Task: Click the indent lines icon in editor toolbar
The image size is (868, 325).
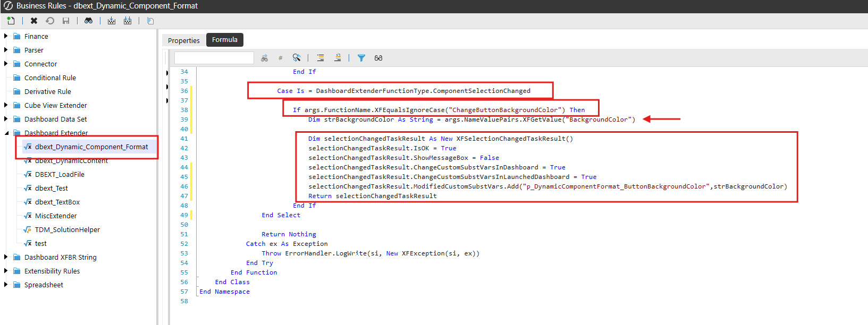Action: pos(321,58)
